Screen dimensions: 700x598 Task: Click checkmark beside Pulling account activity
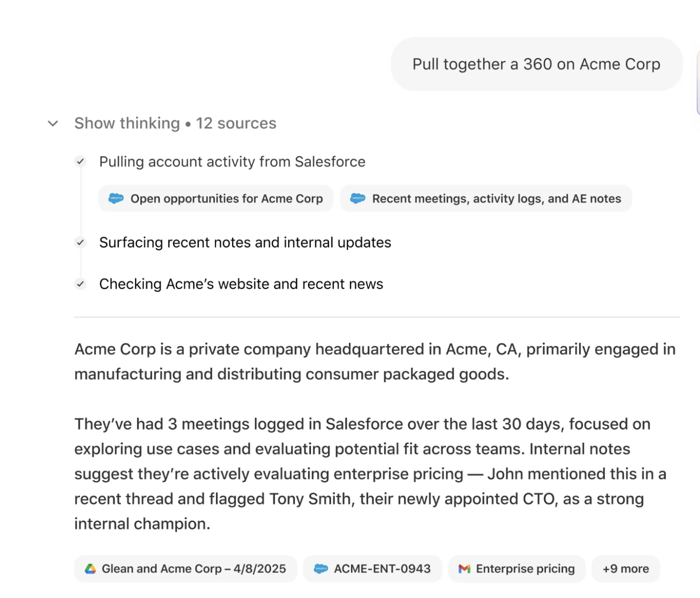80,161
